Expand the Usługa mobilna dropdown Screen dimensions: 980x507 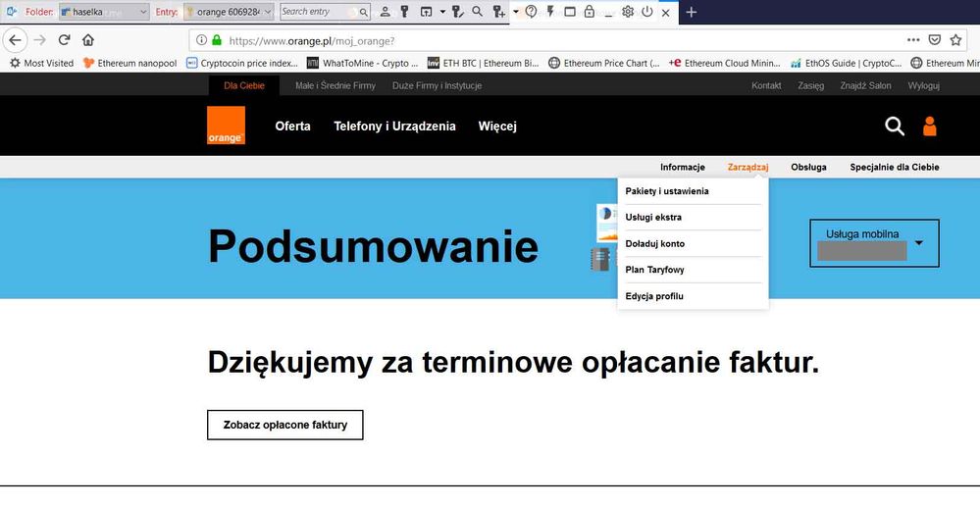pos(919,242)
